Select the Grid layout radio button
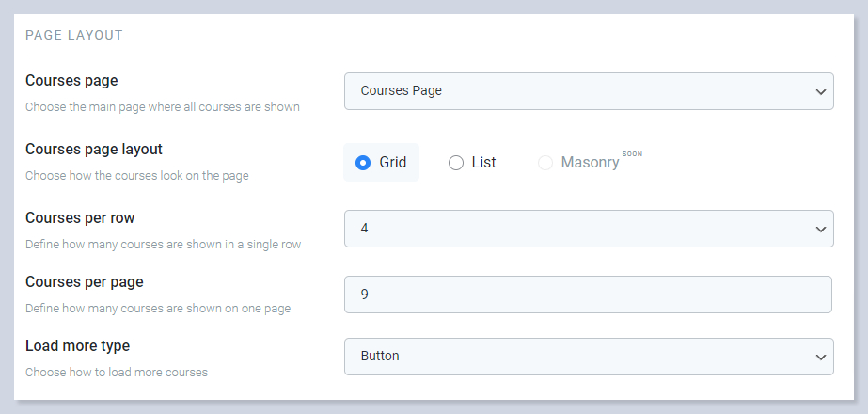 363,163
